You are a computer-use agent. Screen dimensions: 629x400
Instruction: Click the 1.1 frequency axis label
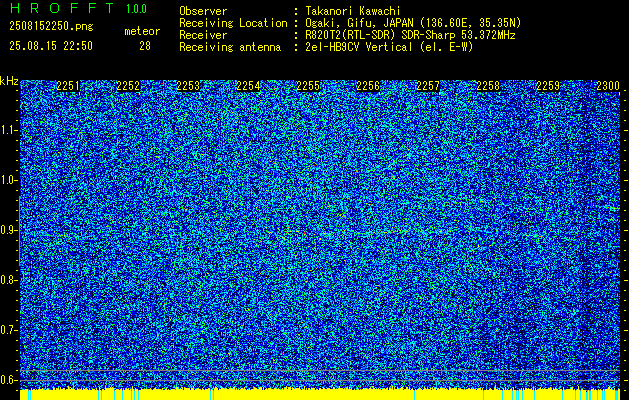tap(7, 130)
